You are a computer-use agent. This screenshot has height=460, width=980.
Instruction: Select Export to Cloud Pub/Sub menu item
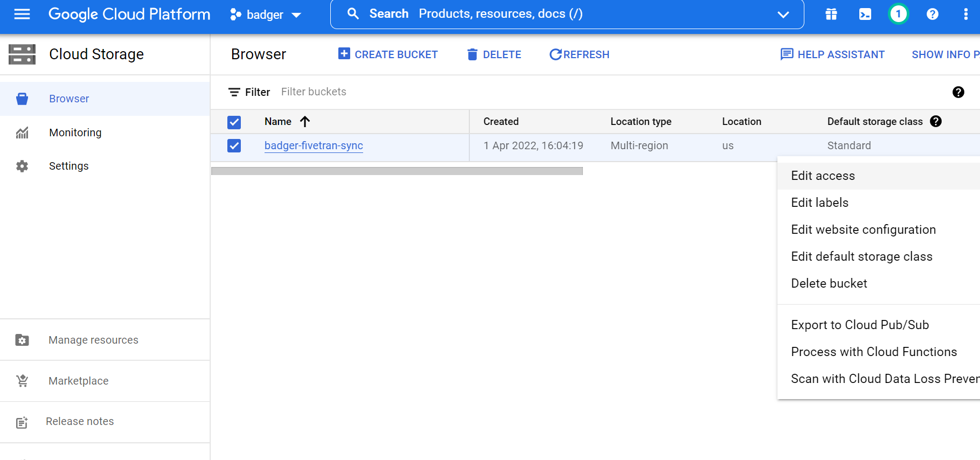pos(879,325)
